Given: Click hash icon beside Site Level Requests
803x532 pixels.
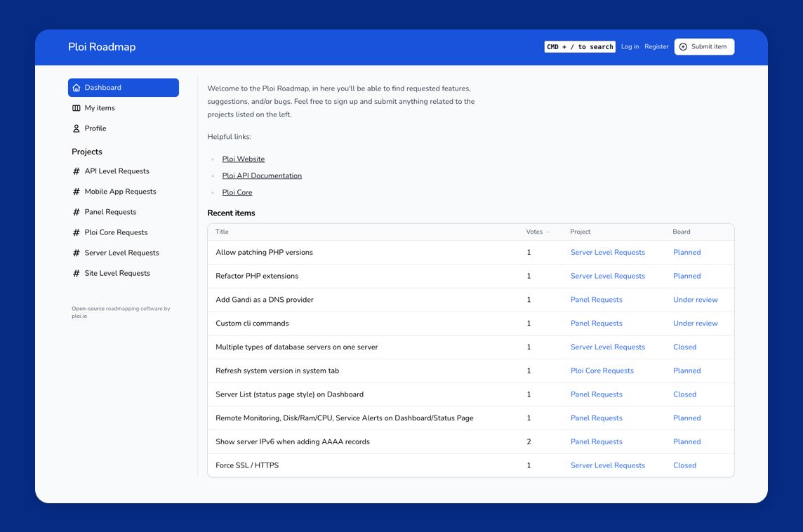Looking at the screenshot, I should (x=77, y=274).
